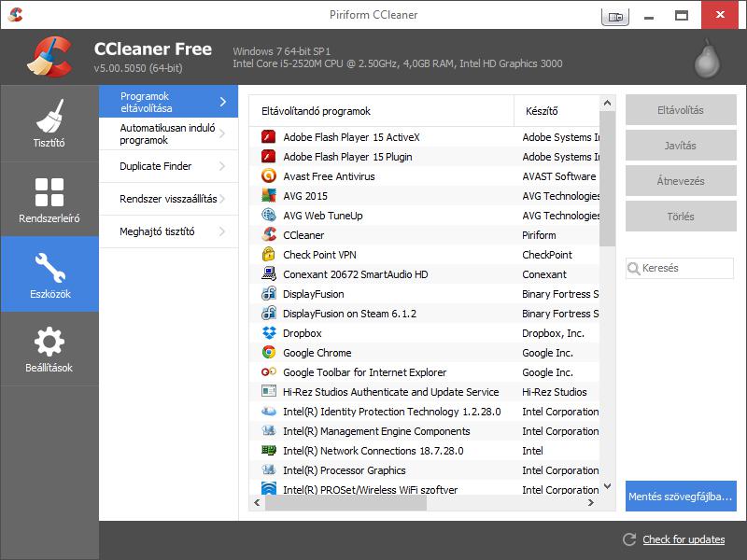Image resolution: width=747 pixels, height=560 pixels.
Task: Click the Hi-Rez Studios icon
Action: (x=269, y=391)
